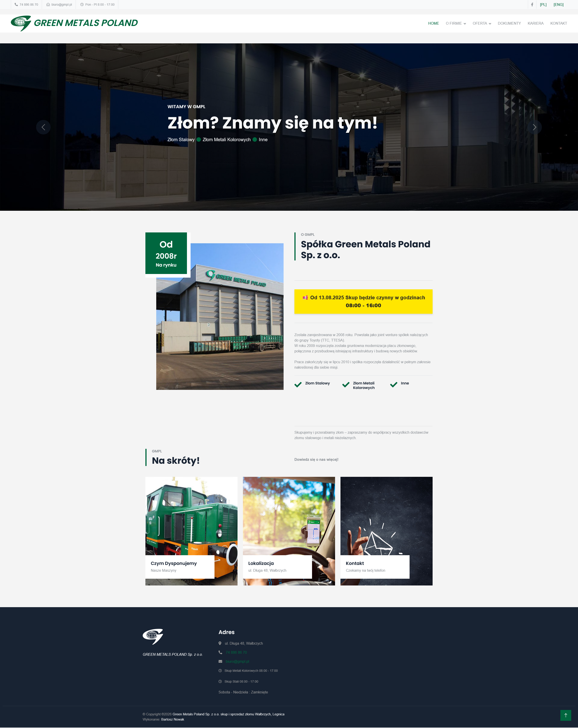
Task: Click the checkmark beside Złom Metali Kolorowych
Action: (x=346, y=385)
